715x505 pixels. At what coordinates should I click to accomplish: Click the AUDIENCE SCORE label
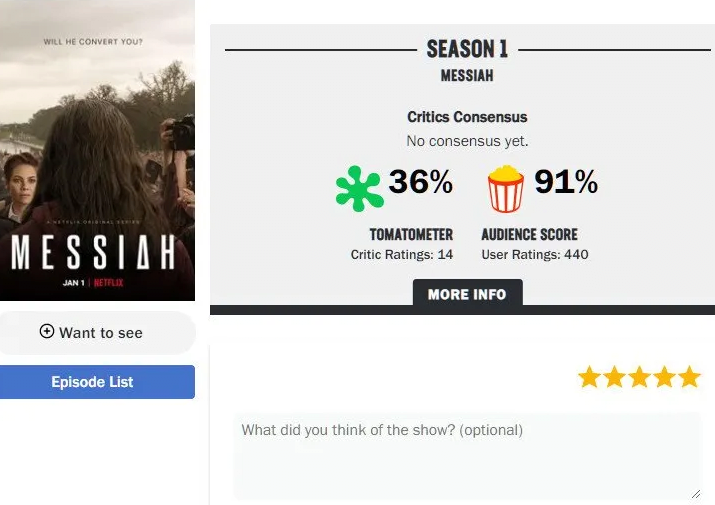(x=529, y=234)
